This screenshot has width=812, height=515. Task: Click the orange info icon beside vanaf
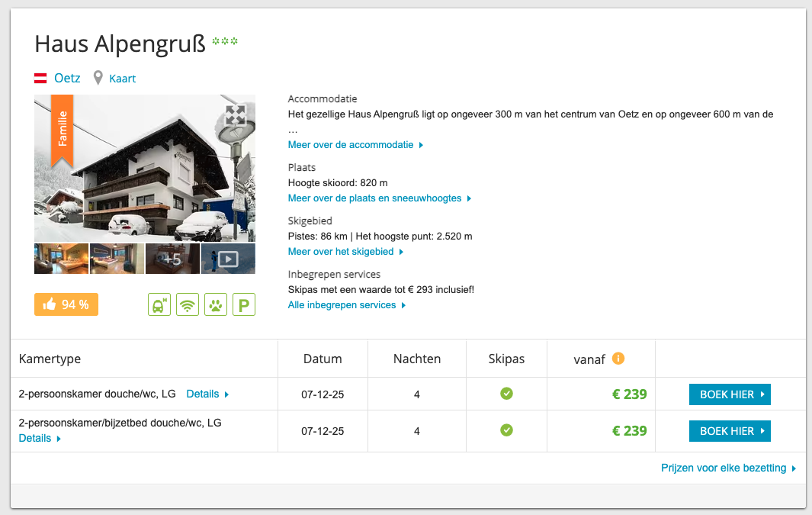pos(618,358)
